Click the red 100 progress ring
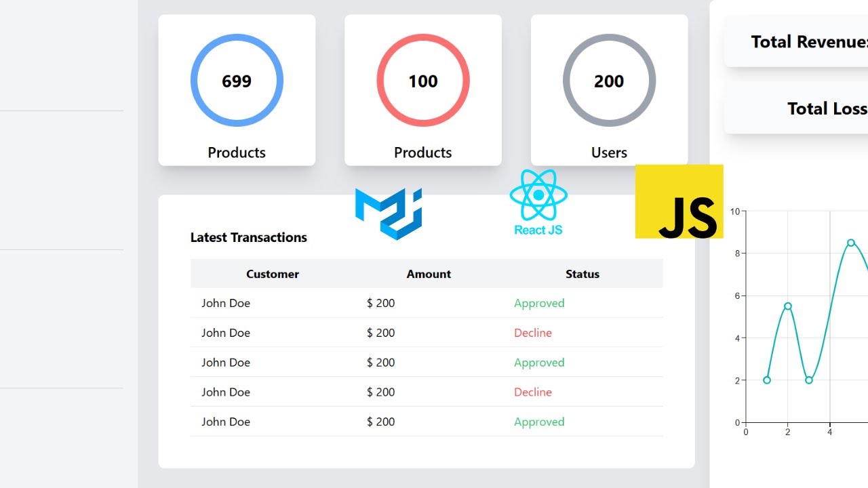This screenshot has height=488, width=868. click(423, 81)
